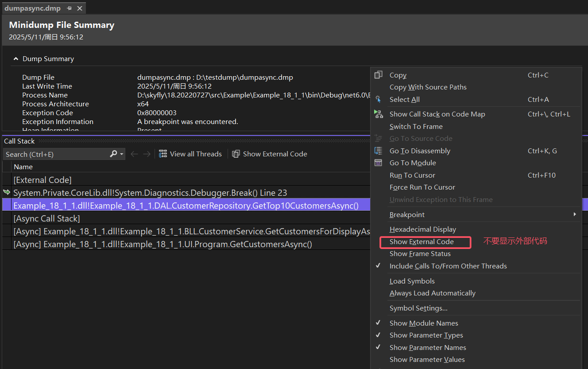Select the GetTop10CustomersAsync stack frame
Screen dimensions: 588x369
(186, 206)
